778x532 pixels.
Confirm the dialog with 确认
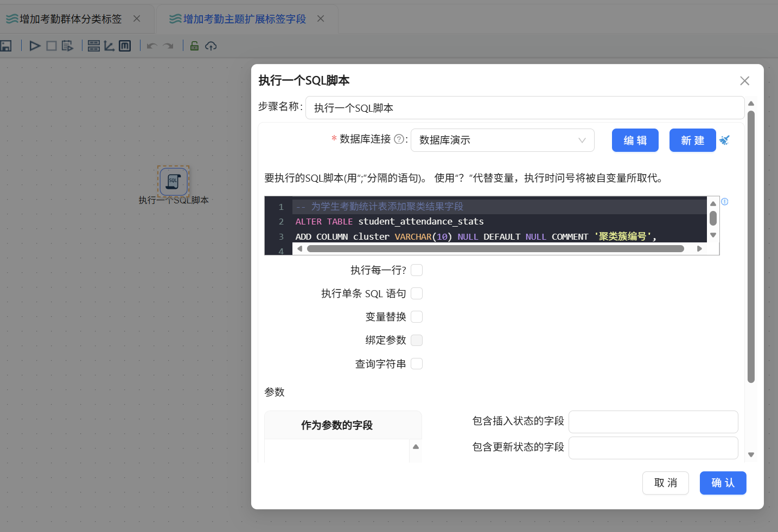click(x=723, y=483)
